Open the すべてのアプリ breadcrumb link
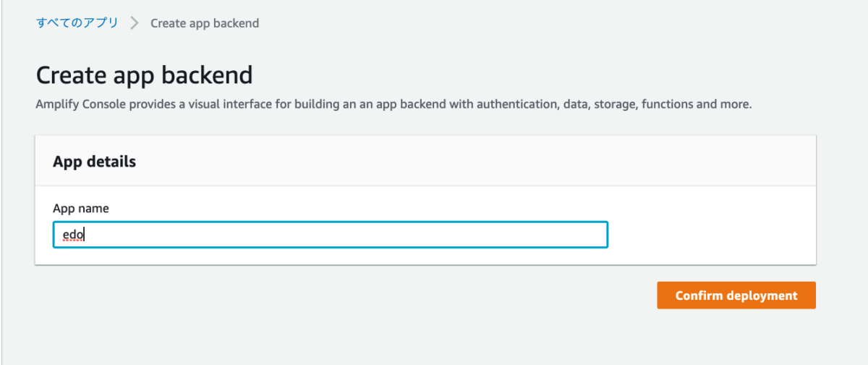Image resolution: width=868 pixels, height=365 pixels. (77, 22)
